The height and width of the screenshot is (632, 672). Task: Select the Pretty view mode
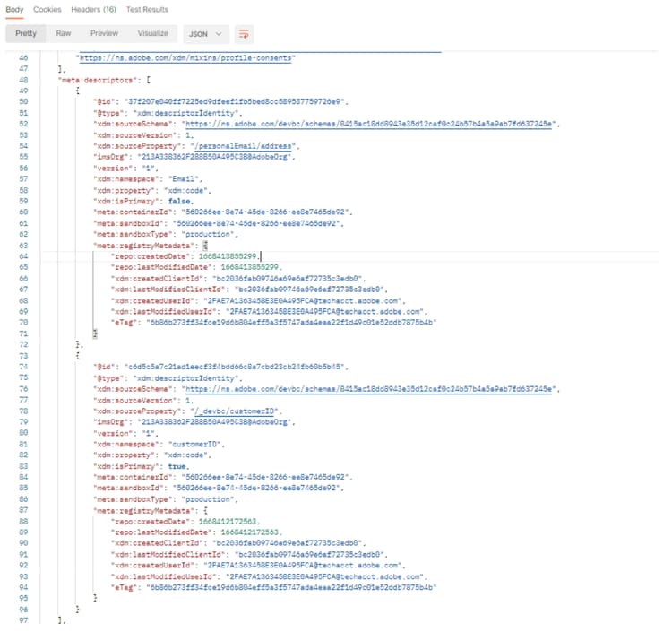pyautogui.click(x=26, y=33)
